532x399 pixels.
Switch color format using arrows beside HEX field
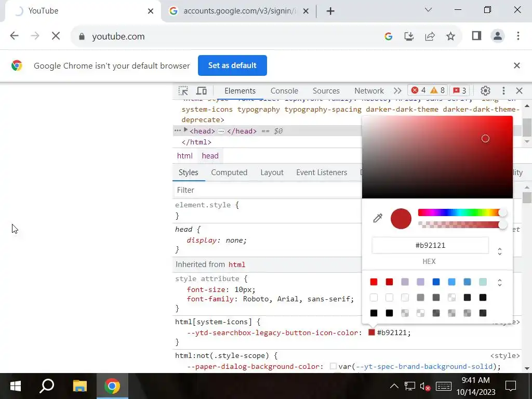[x=499, y=251]
